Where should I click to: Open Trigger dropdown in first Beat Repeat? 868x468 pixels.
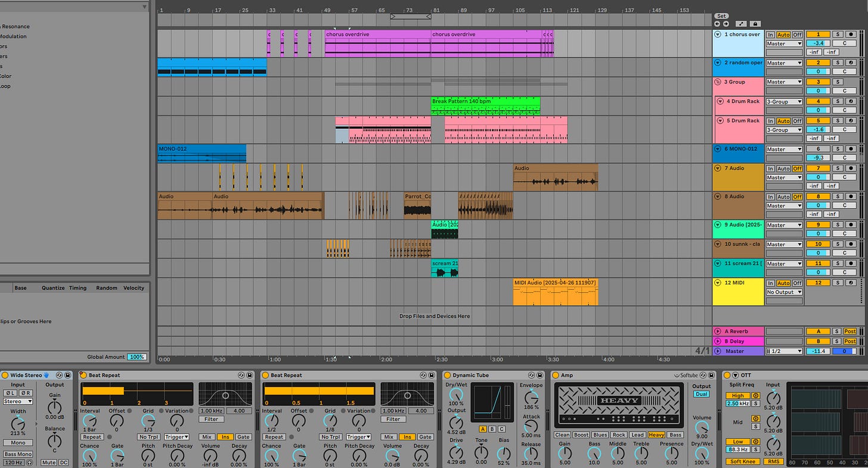[x=176, y=437]
